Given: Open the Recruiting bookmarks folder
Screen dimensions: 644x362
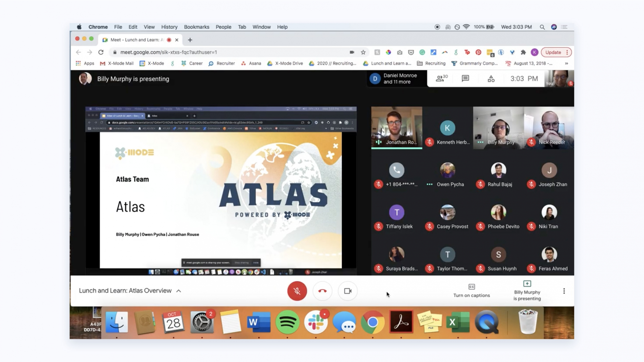Looking at the screenshot, I should 431,63.
